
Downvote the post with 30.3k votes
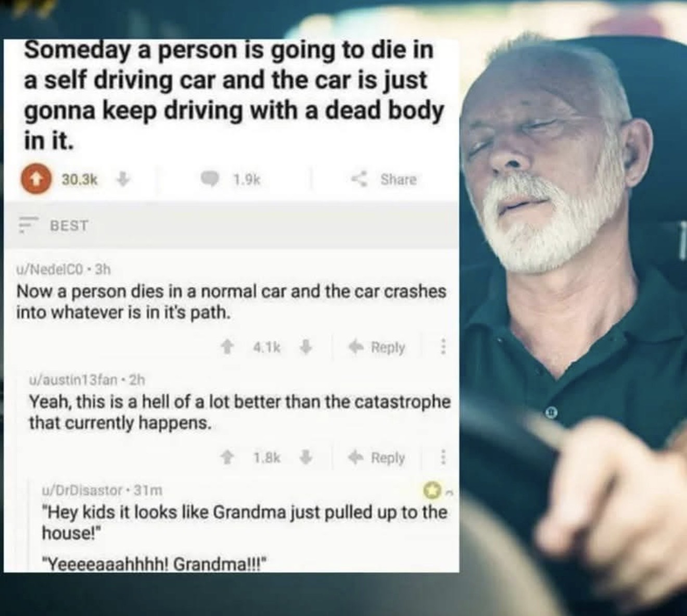pos(122,179)
